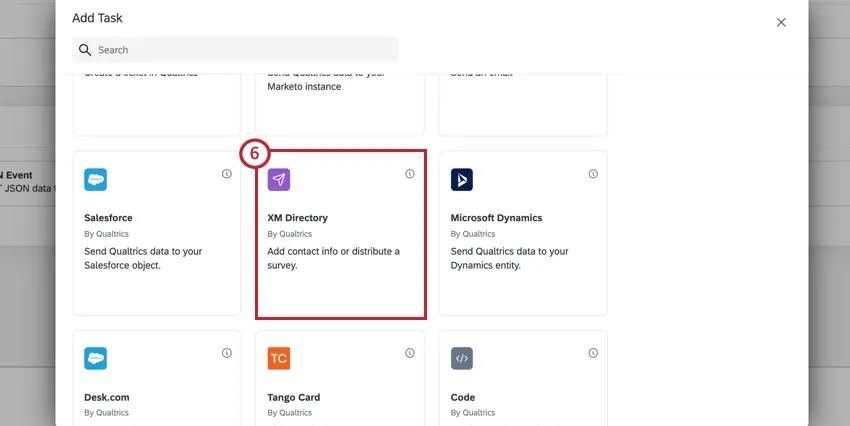Click the Tango Card TC icon
850x426 pixels.
[x=279, y=359]
